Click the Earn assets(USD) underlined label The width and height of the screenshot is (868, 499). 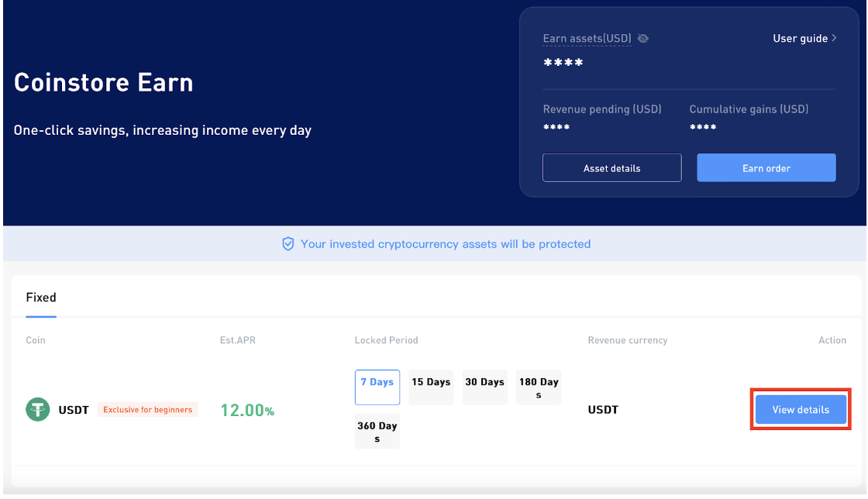pyautogui.click(x=586, y=38)
